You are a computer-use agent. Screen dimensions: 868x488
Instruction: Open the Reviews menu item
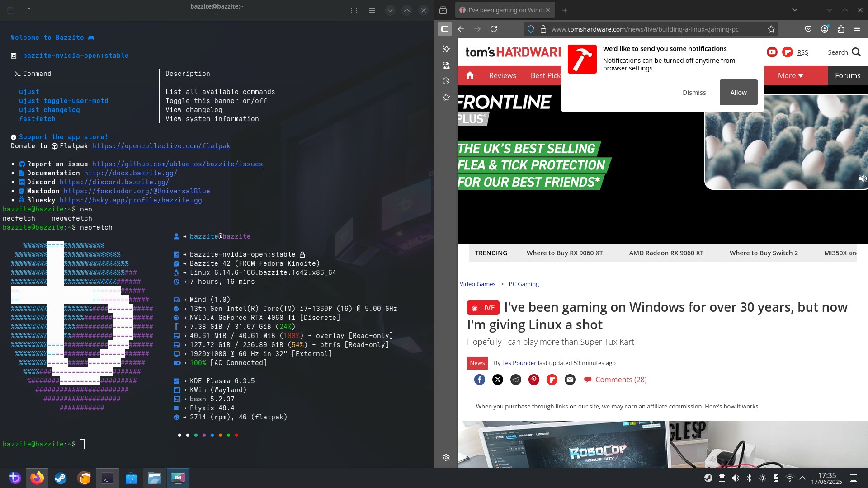502,75
